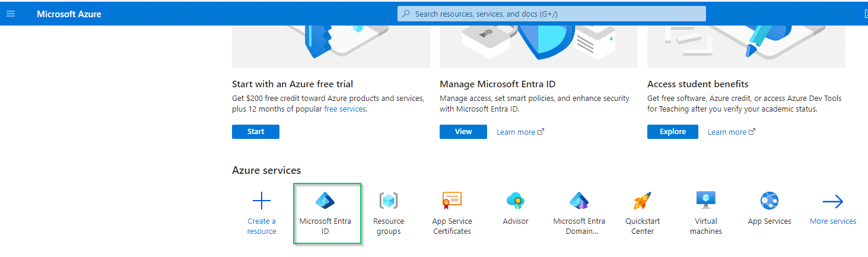Screen dimensions: 868x257
Task: Open the Advisor cloud icon
Action: 516,201
